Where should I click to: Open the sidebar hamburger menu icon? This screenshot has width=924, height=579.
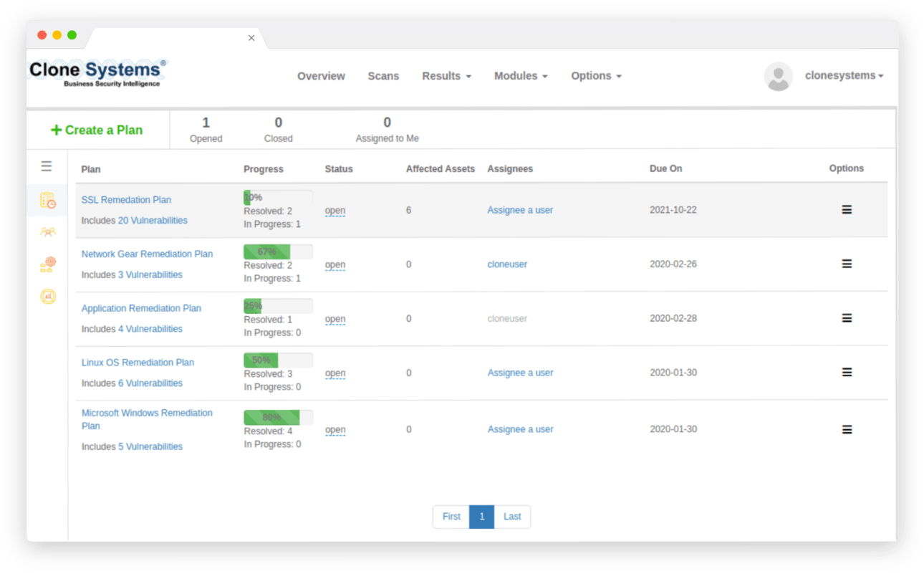(47, 166)
